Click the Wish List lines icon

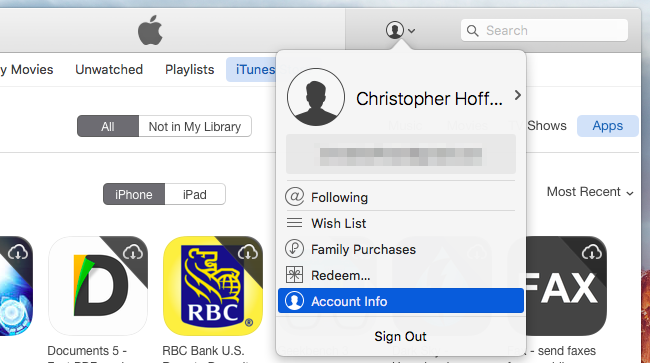[x=294, y=223]
